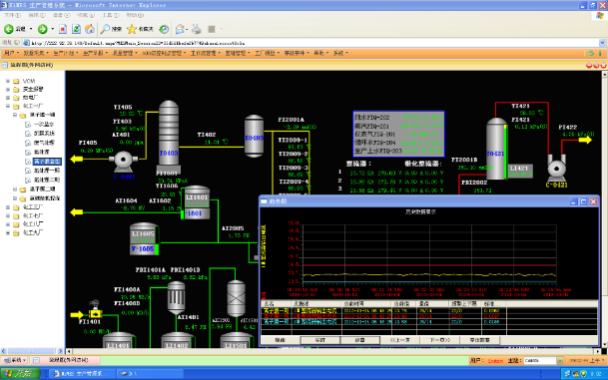Select the red second row in trend table
The height and width of the screenshot is (380, 608).
[x=430, y=316]
